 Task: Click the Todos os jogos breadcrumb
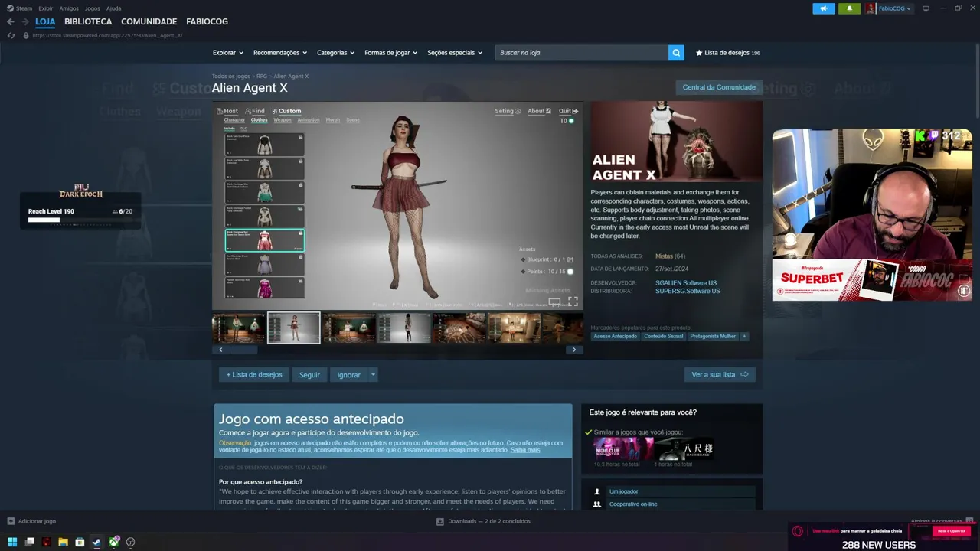point(231,77)
